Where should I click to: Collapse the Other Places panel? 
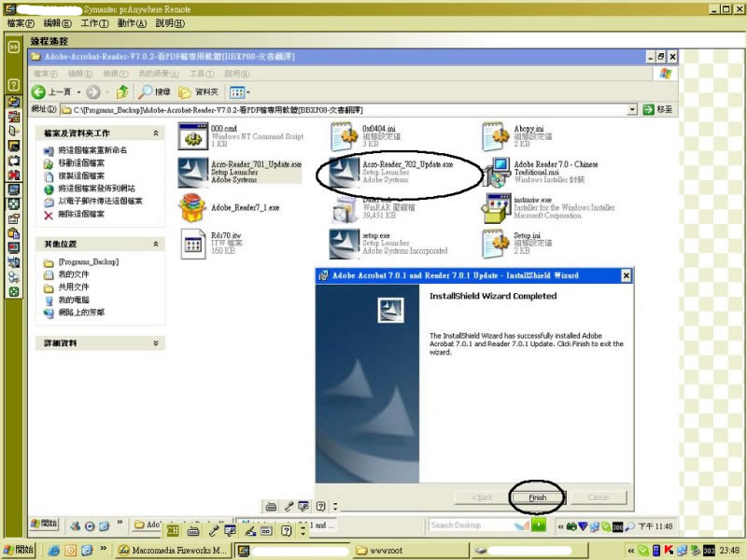pyautogui.click(x=155, y=244)
